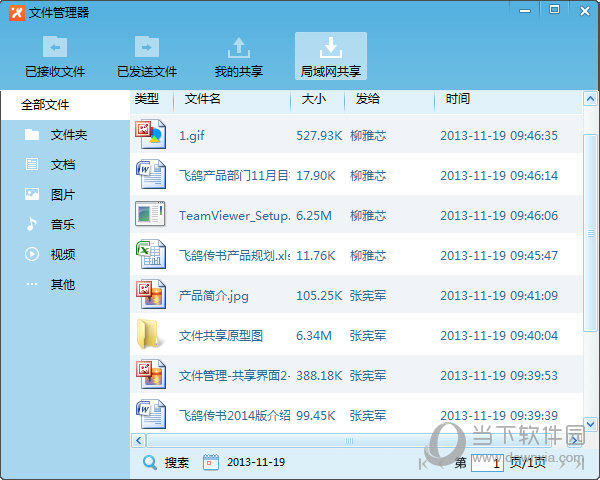Image resolution: width=600 pixels, height=480 pixels.
Task: Click the folder icon beside 文件夹
Action: click(x=32, y=134)
